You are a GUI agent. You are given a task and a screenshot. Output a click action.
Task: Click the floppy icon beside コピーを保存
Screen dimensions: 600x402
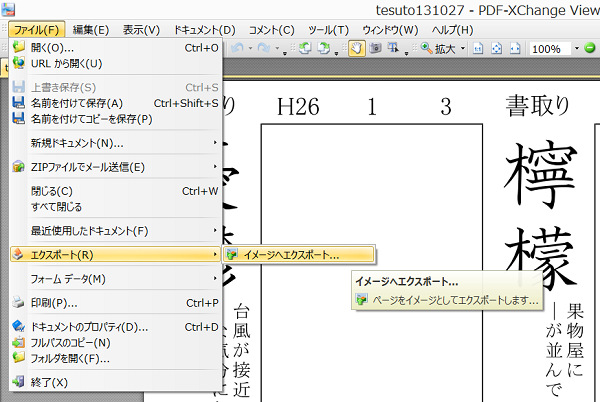coord(18,119)
